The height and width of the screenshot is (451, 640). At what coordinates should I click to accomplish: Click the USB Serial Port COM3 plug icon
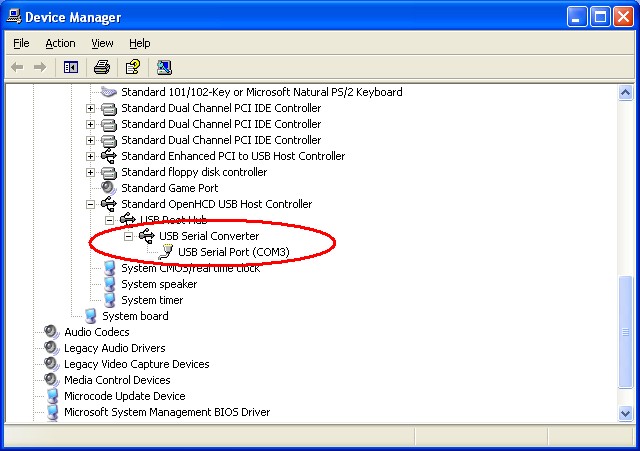point(166,252)
